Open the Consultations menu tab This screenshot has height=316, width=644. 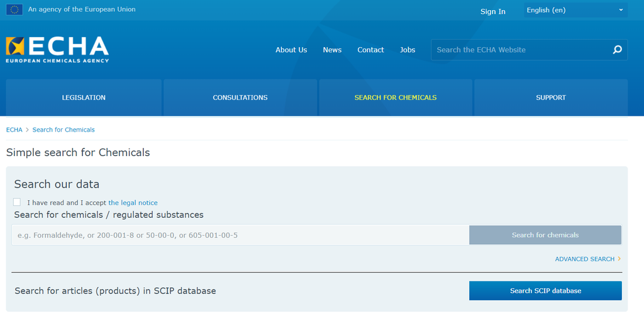(x=240, y=98)
